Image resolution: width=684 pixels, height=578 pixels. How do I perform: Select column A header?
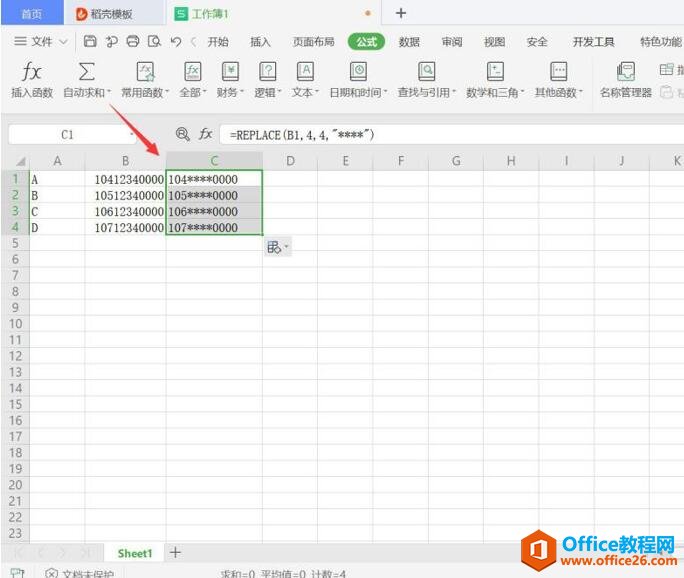point(57,161)
